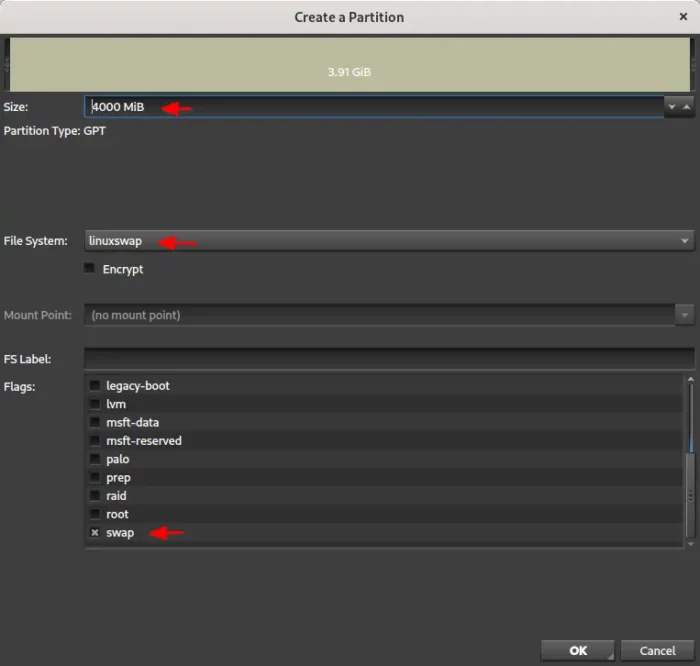Click the Cancel button
Screen dimensions: 700x666
[x=657, y=650]
